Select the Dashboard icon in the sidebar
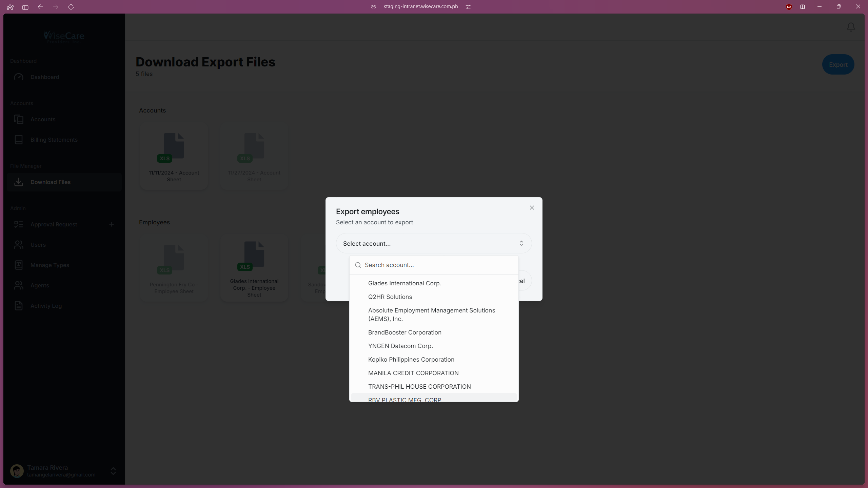The height and width of the screenshot is (488, 868). point(19,77)
